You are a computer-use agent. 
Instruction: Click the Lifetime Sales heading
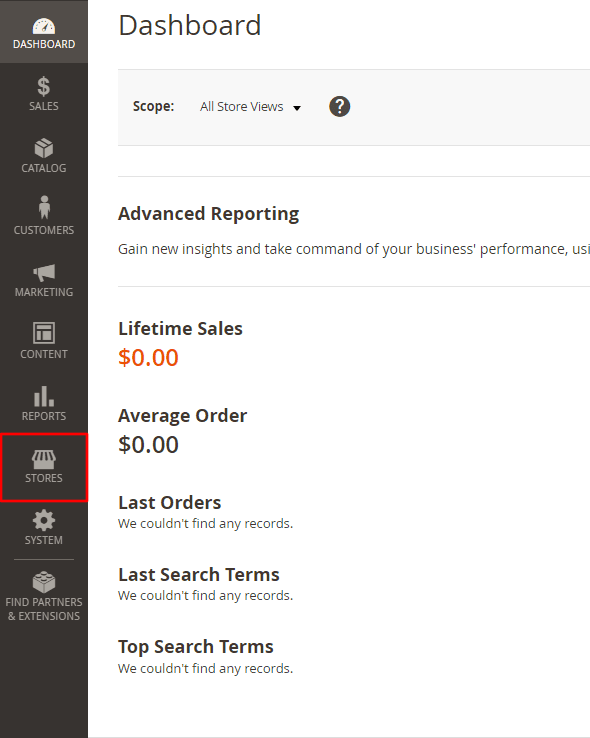point(180,329)
